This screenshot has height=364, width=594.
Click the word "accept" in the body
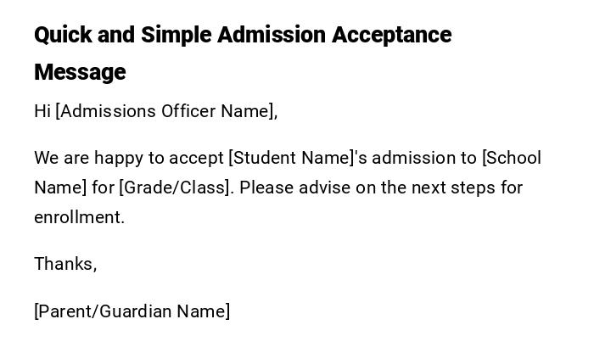(x=196, y=158)
